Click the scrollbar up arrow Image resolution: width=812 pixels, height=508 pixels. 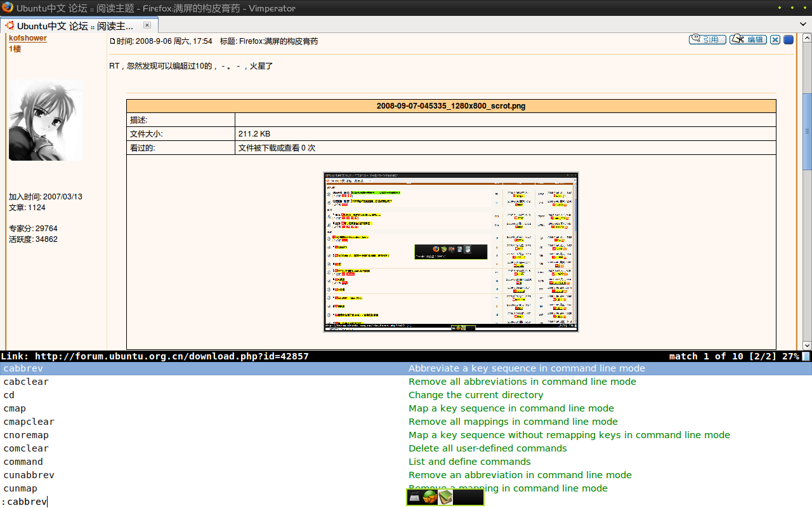click(807, 37)
